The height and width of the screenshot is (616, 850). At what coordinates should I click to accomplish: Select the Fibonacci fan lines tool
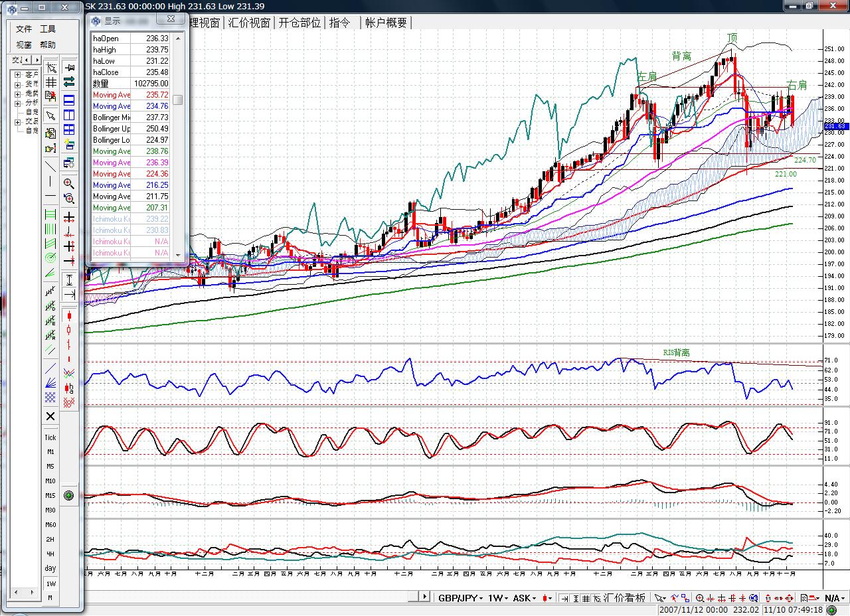[50, 382]
